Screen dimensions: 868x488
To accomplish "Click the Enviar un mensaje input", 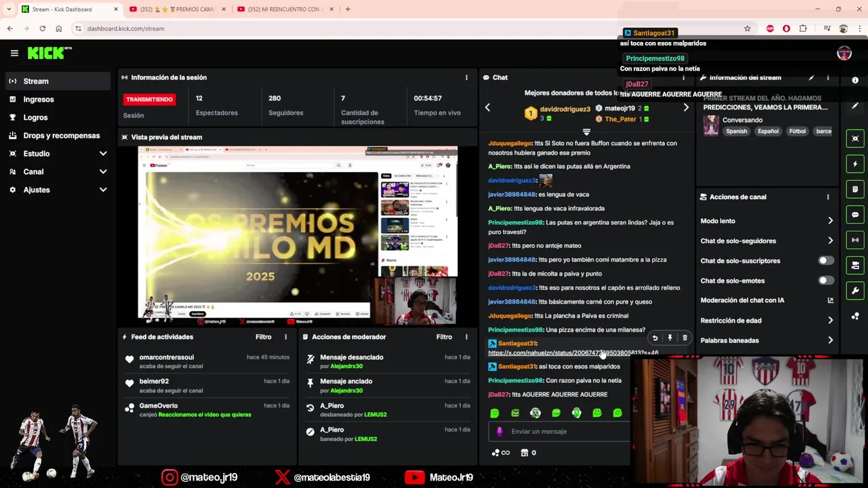I will [559, 431].
